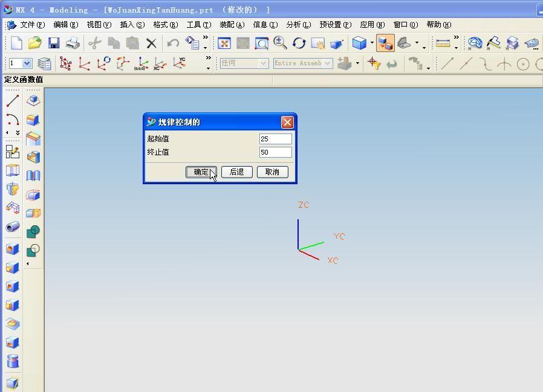This screenshot has height=392, width=543.
Task: Click the Delete X icon in the toolbar
Action: pyautogui.click(x=151, y=43)
